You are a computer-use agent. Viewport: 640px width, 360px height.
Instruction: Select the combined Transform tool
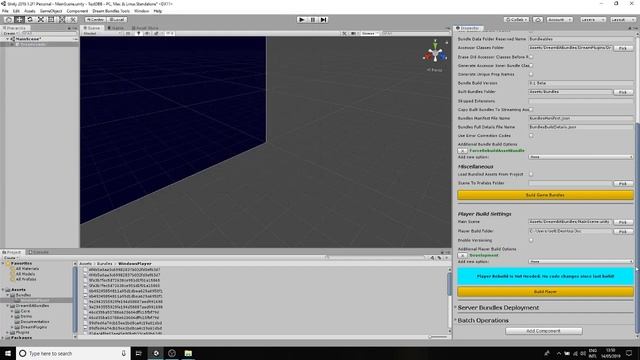(x=62, y=20)
